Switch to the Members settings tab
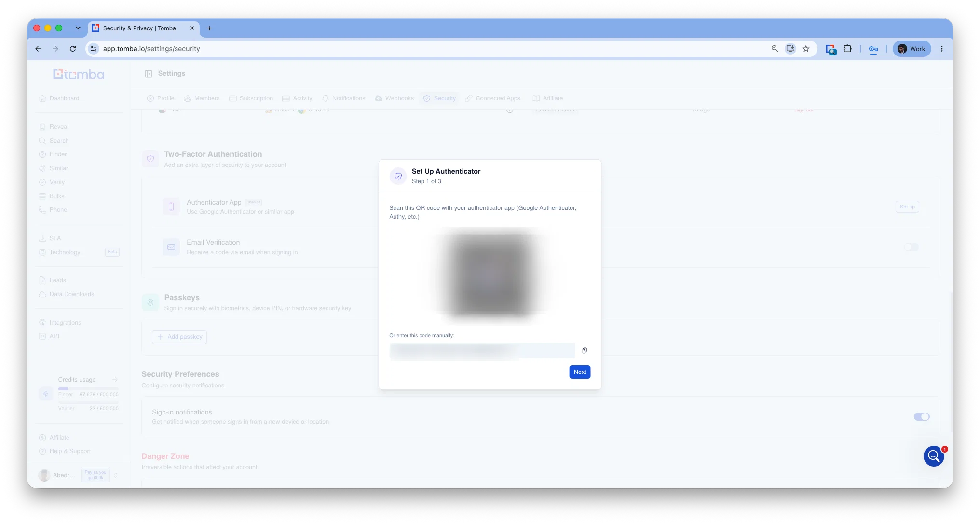The width and height of the screenshot is (980, 524). [x=202, y=98]
